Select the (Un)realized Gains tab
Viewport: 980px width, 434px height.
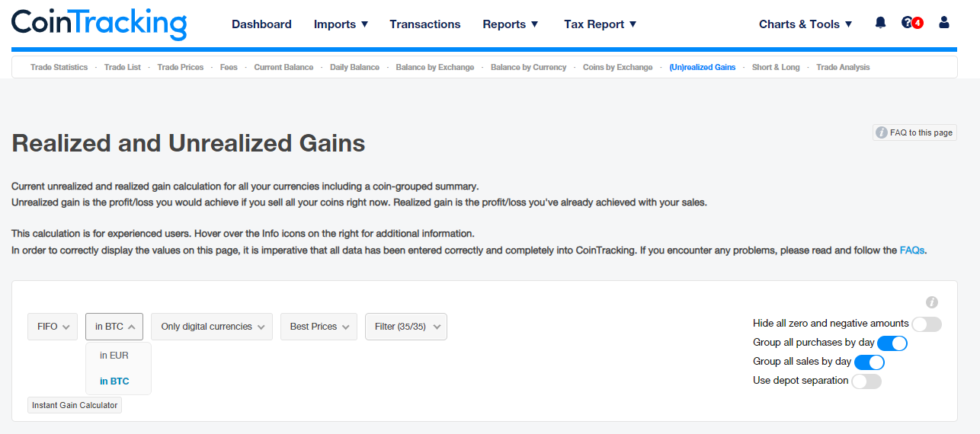[703, 67]
